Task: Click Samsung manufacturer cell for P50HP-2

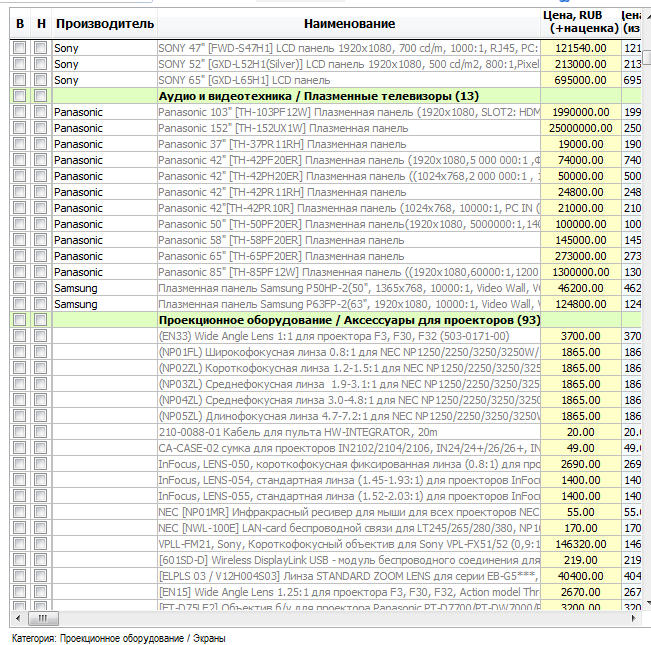Action: click(x=105, y=288)
